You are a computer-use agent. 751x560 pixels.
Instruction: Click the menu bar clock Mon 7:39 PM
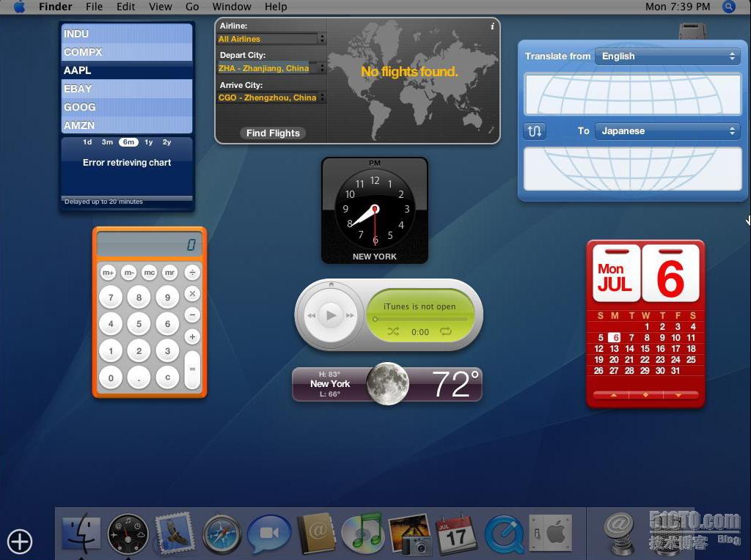point(677,7)
